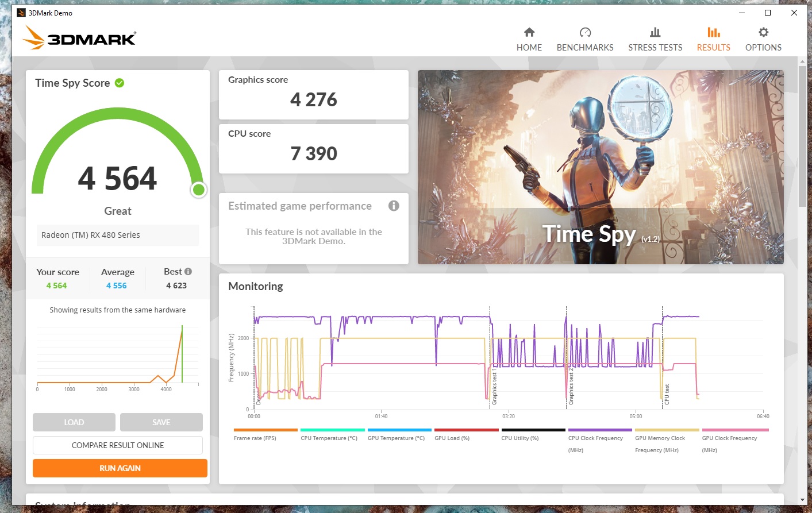The image size is (812, 513).
Task: Click the SAVE button
Action: pos(161,422)
